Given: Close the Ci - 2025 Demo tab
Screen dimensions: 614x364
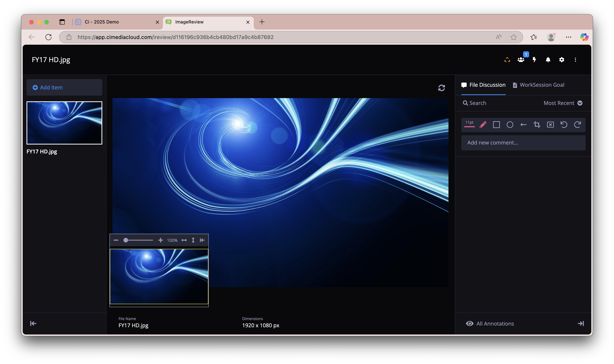Looking at the screenshot, I should 157,22.
